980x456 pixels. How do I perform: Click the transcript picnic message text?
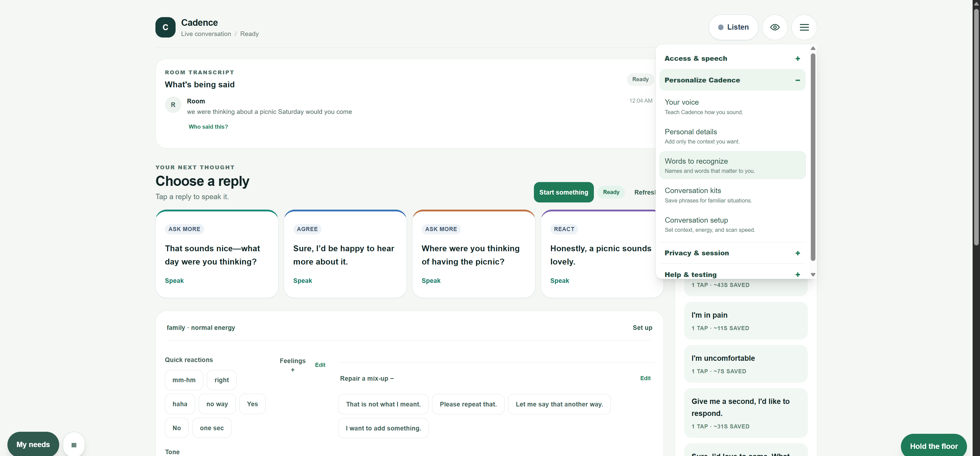pos(269,112)
